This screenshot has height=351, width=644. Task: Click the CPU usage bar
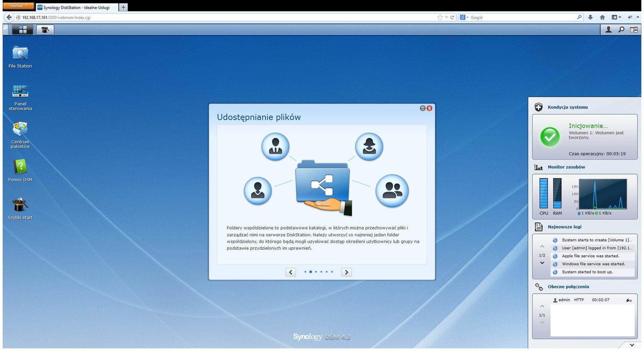[x=543, y=193]
